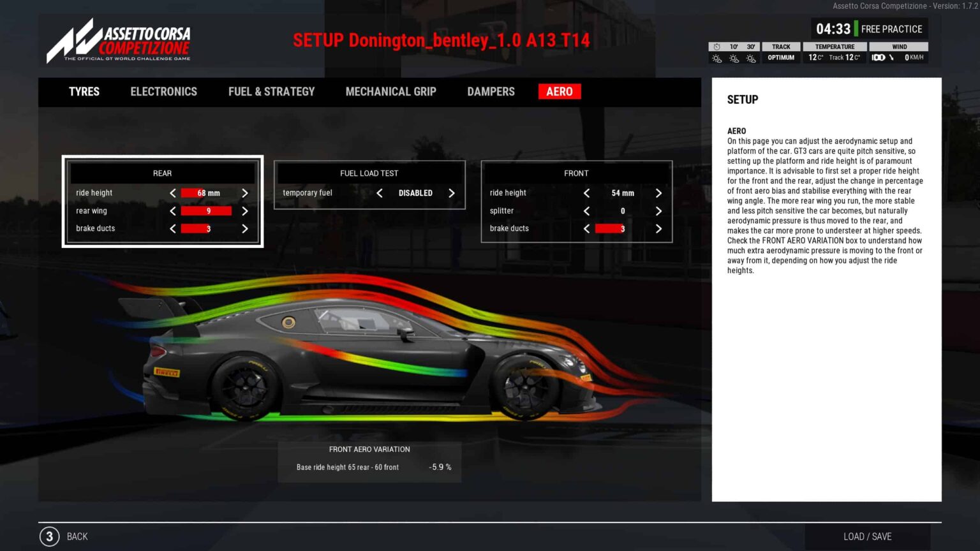Click the controller button 3 icon near BACK

48,536
